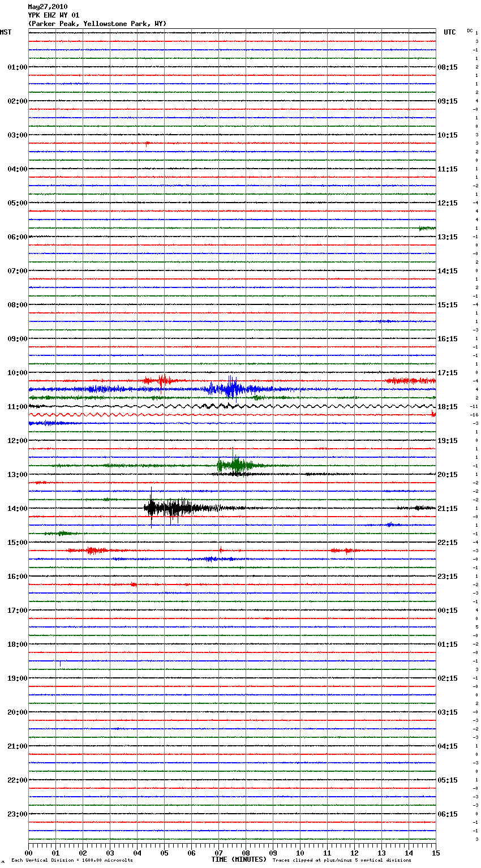Click the 08:15 UTC time label

pos(448,67)
